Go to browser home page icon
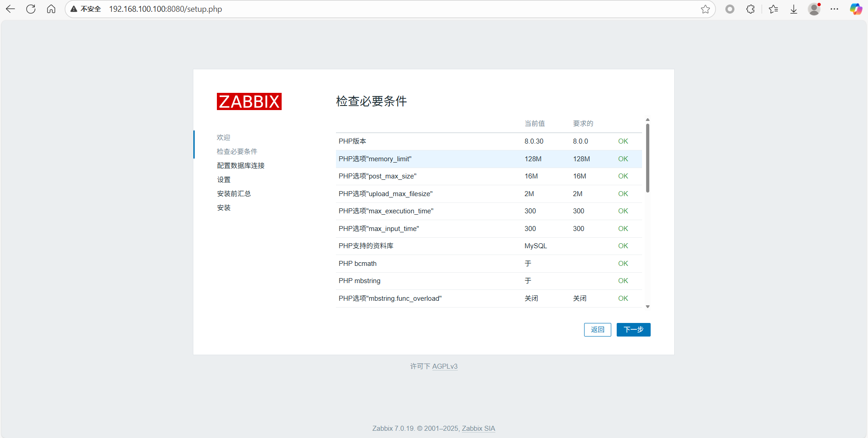The width and height of the screenshot is (868, 438). click(x=51, y=9)
